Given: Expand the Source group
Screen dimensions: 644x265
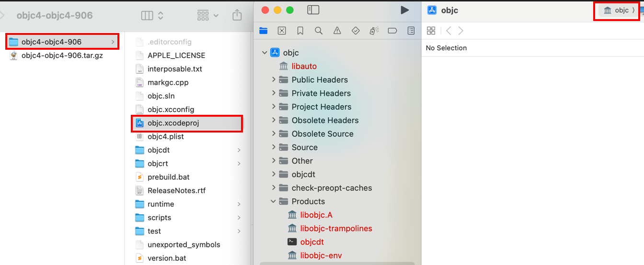Looking at the screenshot, I should click(274, 147).
